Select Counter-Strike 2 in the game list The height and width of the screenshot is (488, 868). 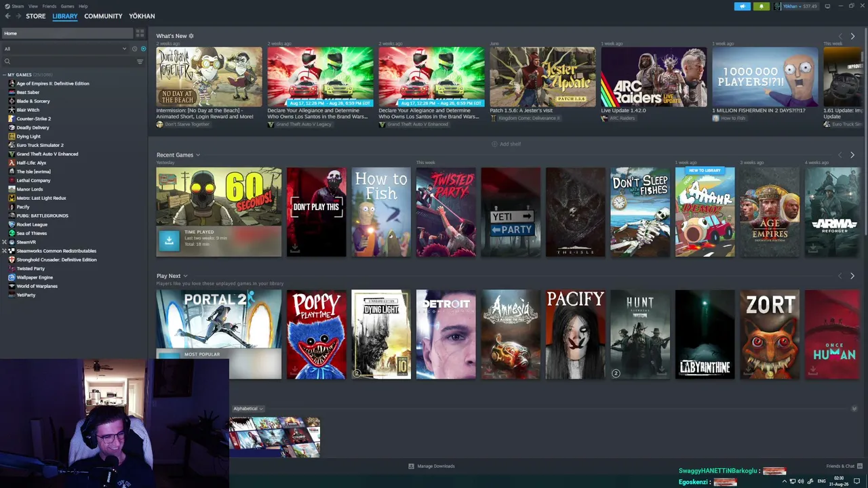pyautogui.click(x=33, y=119)
